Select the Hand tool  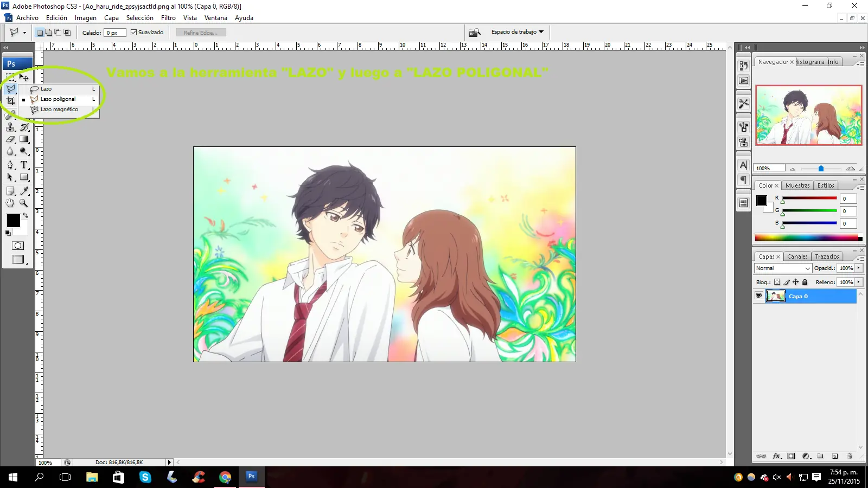click(x=10, y=203)
